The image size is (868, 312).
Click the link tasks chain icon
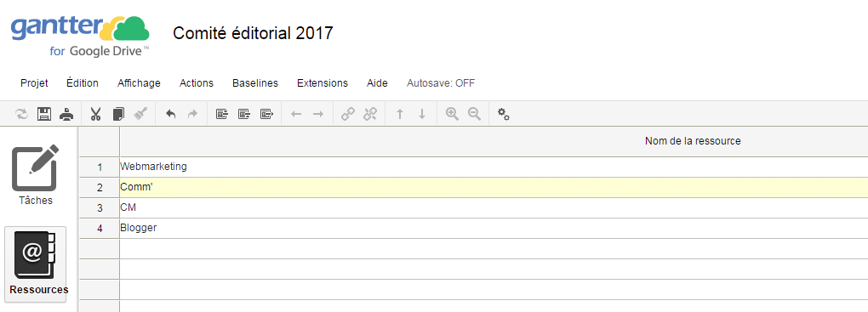pyautogui.click(x=348, y=115)
